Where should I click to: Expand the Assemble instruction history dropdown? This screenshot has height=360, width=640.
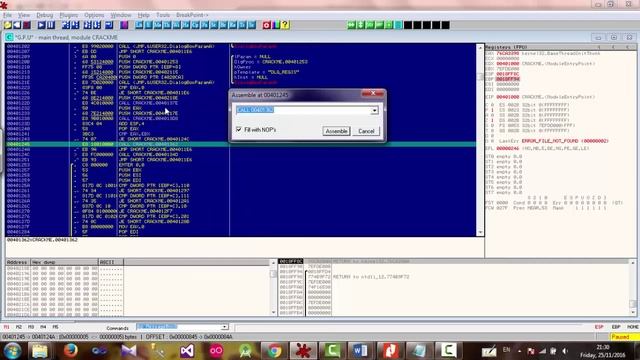coord(374,111)
